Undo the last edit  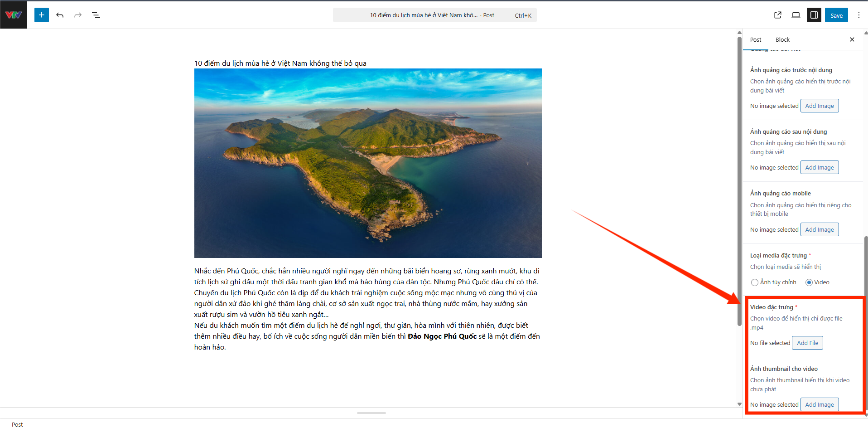60,15
